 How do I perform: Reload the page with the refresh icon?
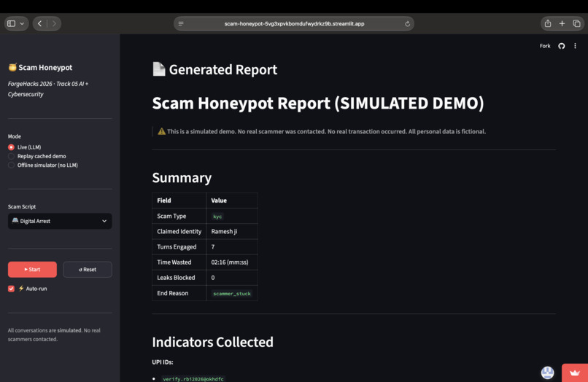[407, 23]
